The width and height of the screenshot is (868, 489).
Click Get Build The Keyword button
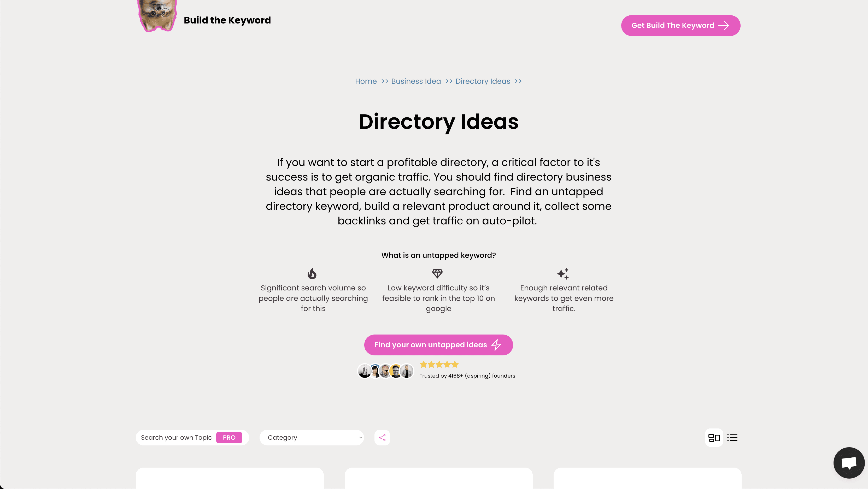681,25
